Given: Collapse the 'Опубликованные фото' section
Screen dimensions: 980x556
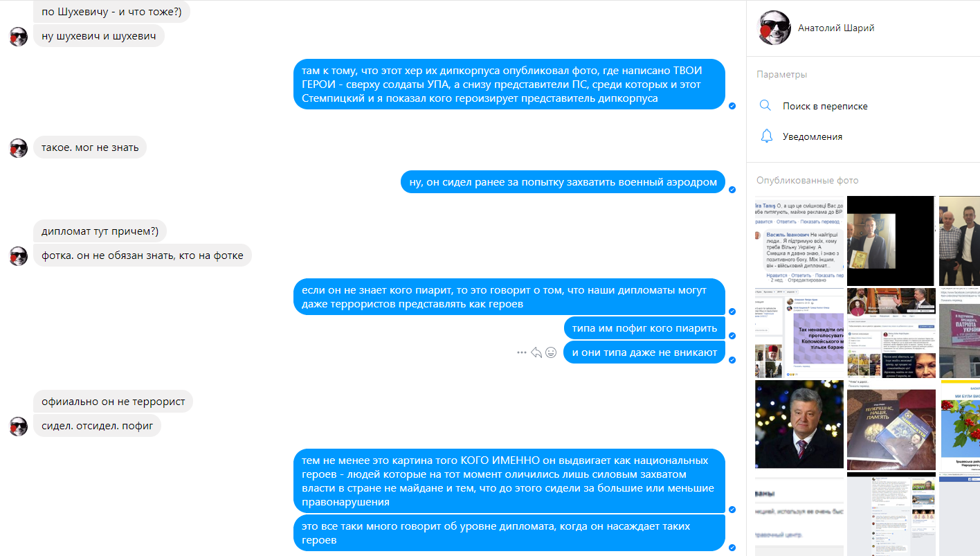Looking at the screenshot, I should (807, 180).
